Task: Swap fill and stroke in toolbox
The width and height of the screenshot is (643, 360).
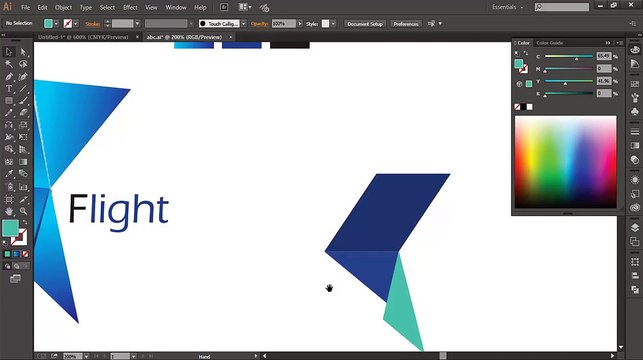Action: (25, 222)
